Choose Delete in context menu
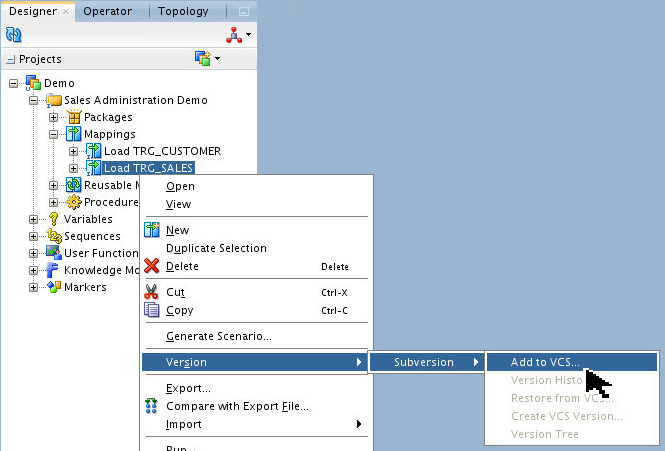665x451 pixels. pos(257,266)
